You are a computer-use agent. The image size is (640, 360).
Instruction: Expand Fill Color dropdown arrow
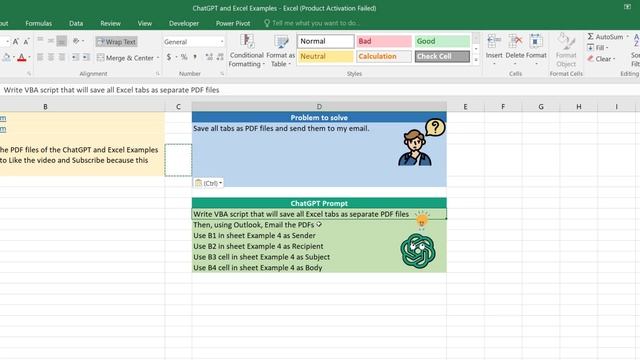(x=13, y=58)
